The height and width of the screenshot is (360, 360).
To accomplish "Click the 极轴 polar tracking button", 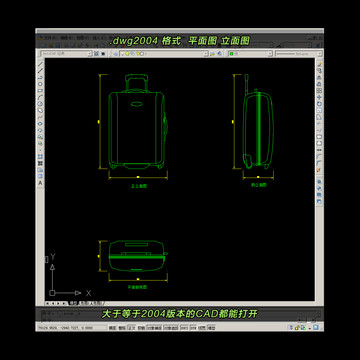I will (141, 328).
